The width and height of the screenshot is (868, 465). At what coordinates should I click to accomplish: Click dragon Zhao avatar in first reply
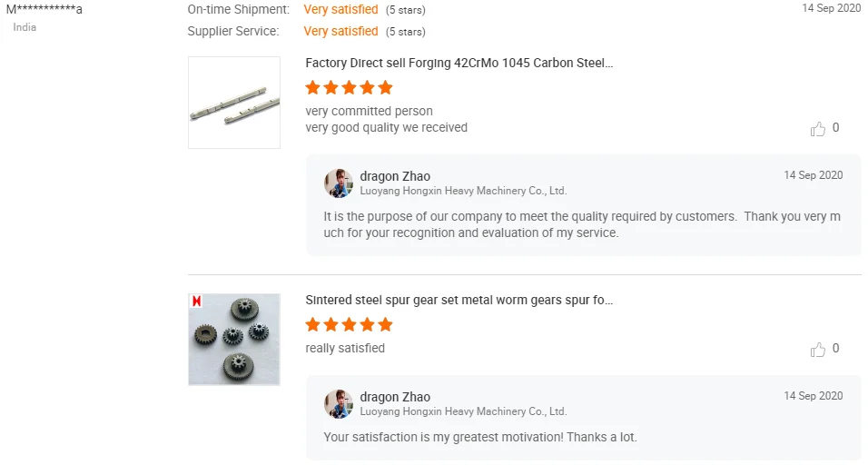pos(339,183)
